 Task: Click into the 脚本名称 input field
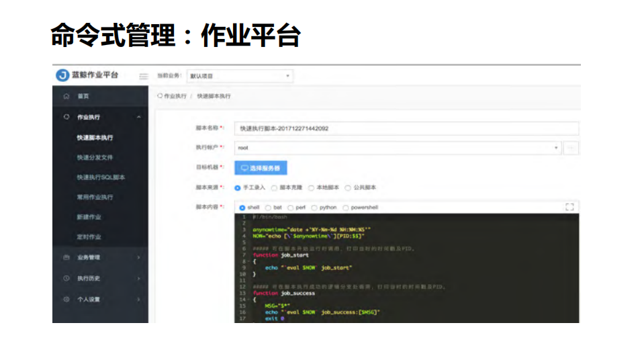[406, 128]
